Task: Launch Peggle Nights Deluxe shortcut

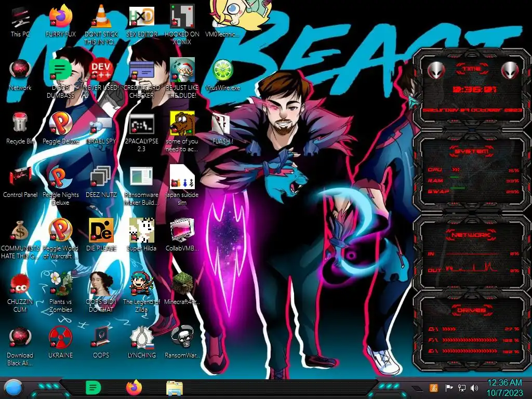Action: point(60,177)
